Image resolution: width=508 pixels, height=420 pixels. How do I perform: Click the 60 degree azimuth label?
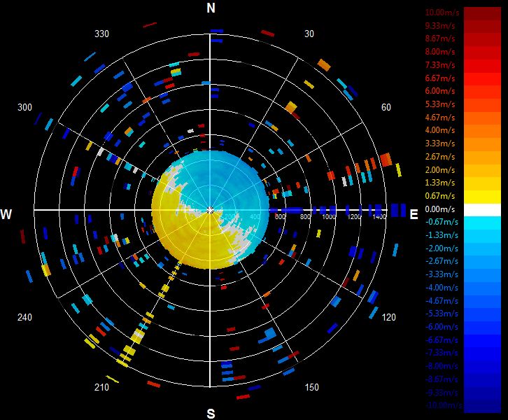tap(386, 107)
